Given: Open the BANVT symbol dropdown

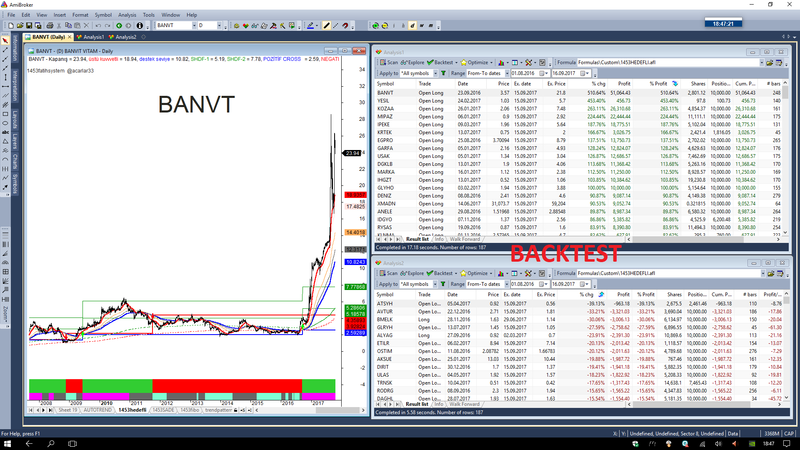Looking at the screenshot, I should [194, 26].
